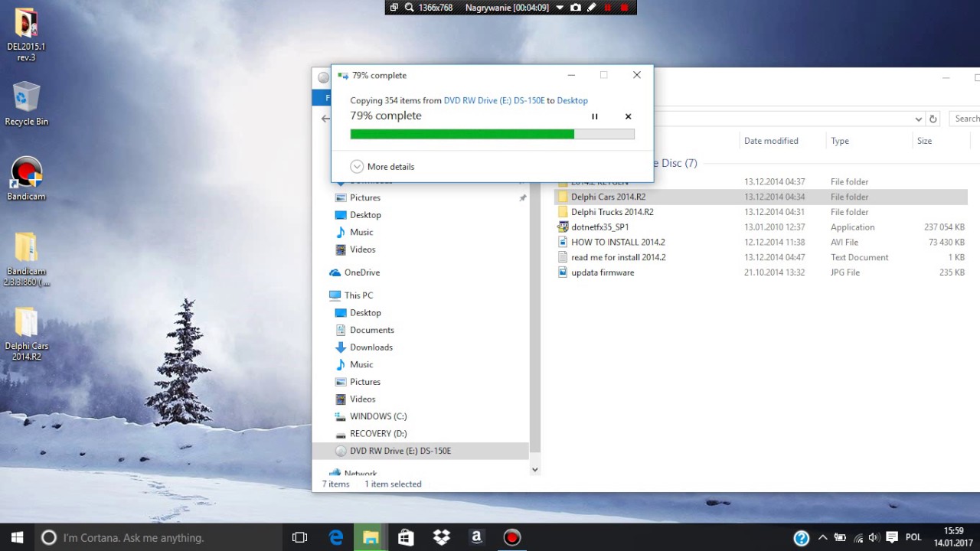Click the Bandicam window-mode icon

(x=394, y=7)
